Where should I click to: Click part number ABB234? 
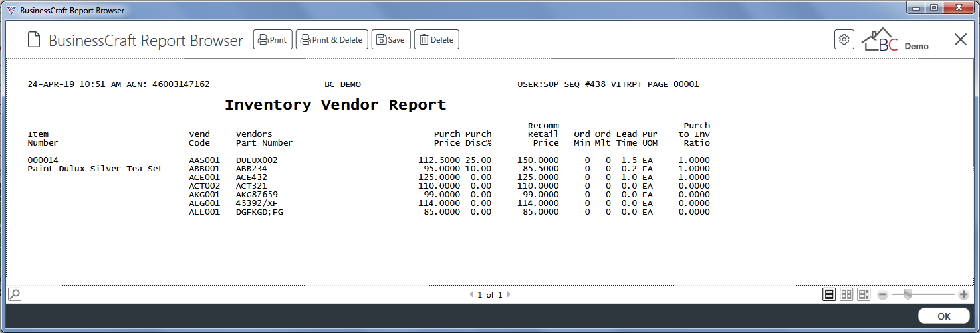pyautogui.click(x=251, y=169)
